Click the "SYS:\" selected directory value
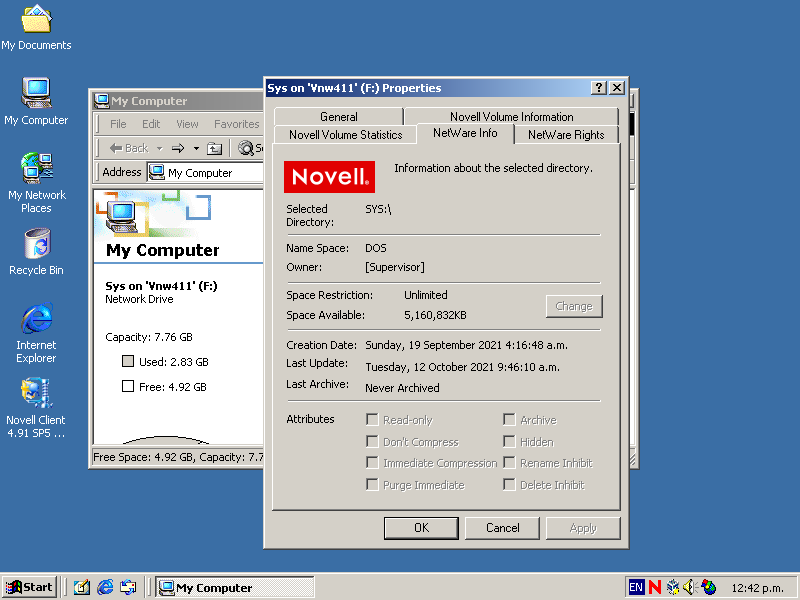 click(x=378, y=209)
